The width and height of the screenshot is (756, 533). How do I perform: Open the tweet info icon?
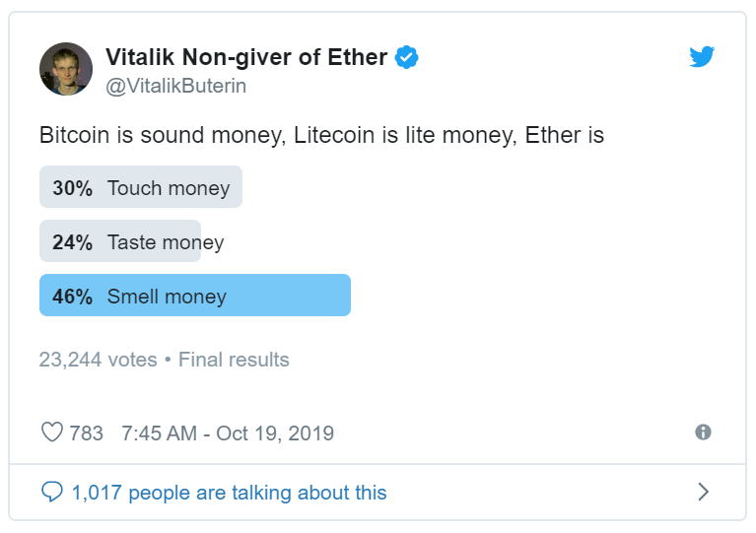703,432
